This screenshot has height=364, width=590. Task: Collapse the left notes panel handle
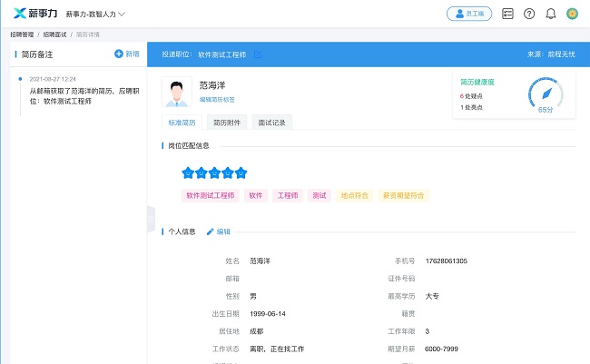tap(151, 219)
